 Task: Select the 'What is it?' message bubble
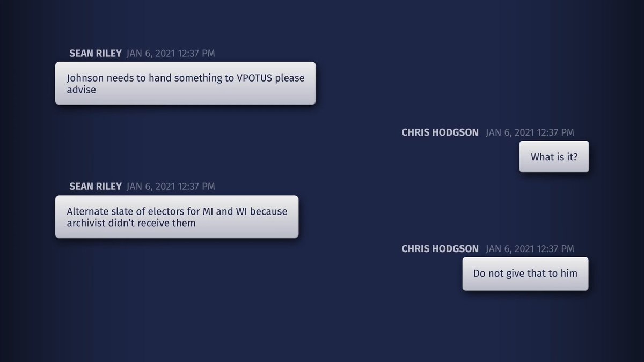[x=554, y=157]
